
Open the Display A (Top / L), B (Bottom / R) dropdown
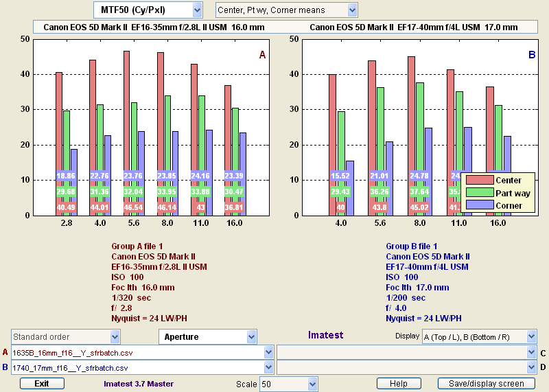(x=479, y=337)
